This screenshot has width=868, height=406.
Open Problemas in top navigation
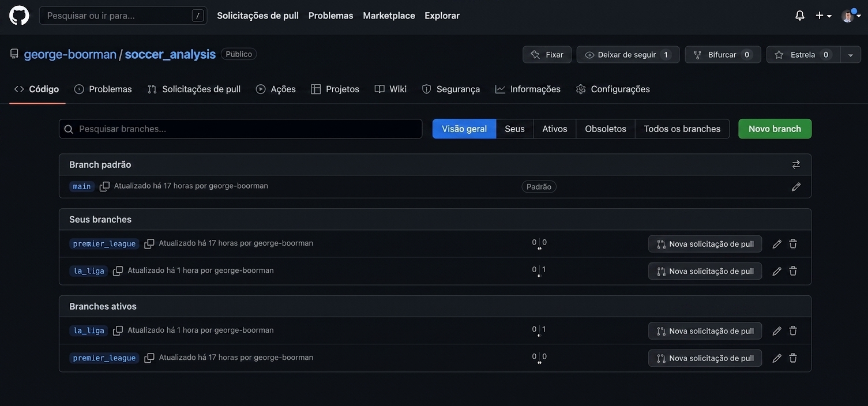coord(330,16)
